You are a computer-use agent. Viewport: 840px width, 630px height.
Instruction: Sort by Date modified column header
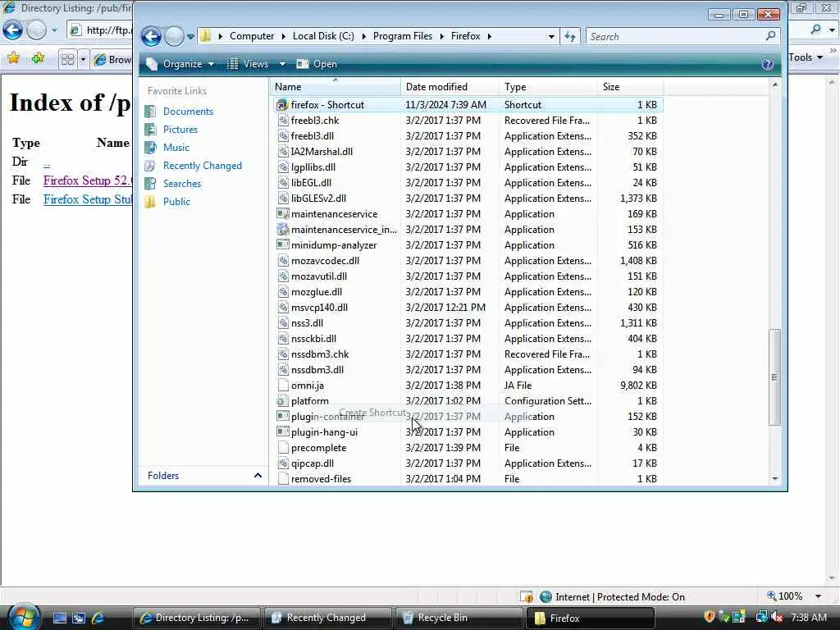[450, 87]
